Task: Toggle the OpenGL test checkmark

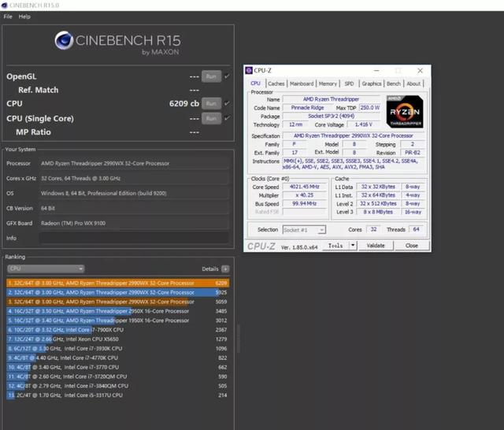Action: 227,76
